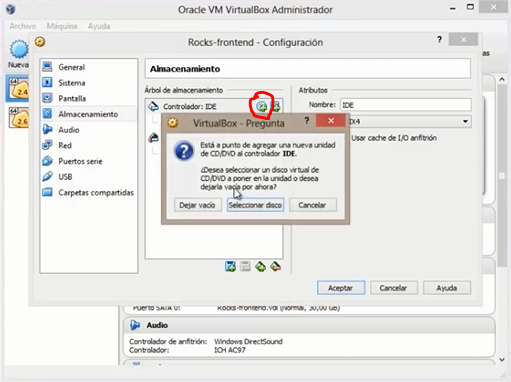
Task: Minimize the VirtualBox Administrador window
Action: (452, 8)
